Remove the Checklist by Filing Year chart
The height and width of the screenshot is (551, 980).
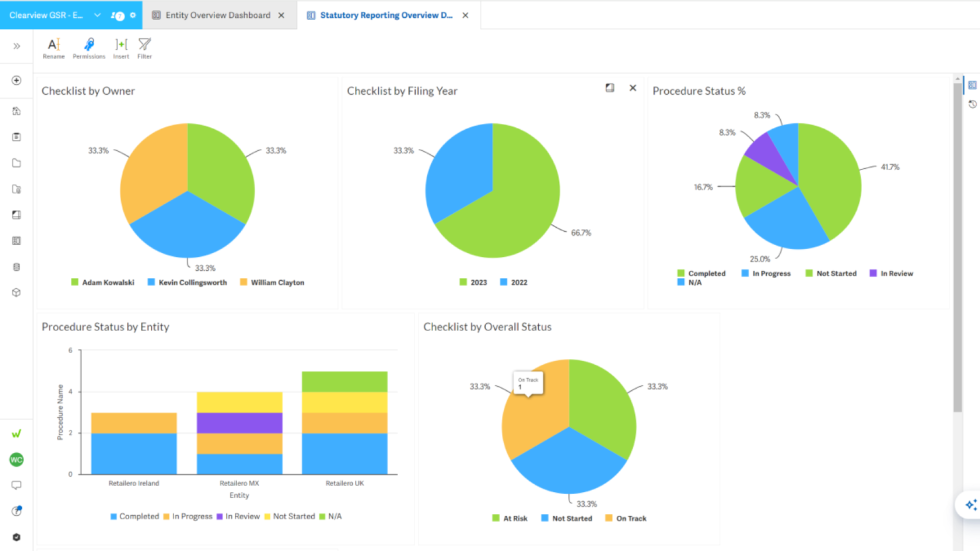(x=633, y=87)
